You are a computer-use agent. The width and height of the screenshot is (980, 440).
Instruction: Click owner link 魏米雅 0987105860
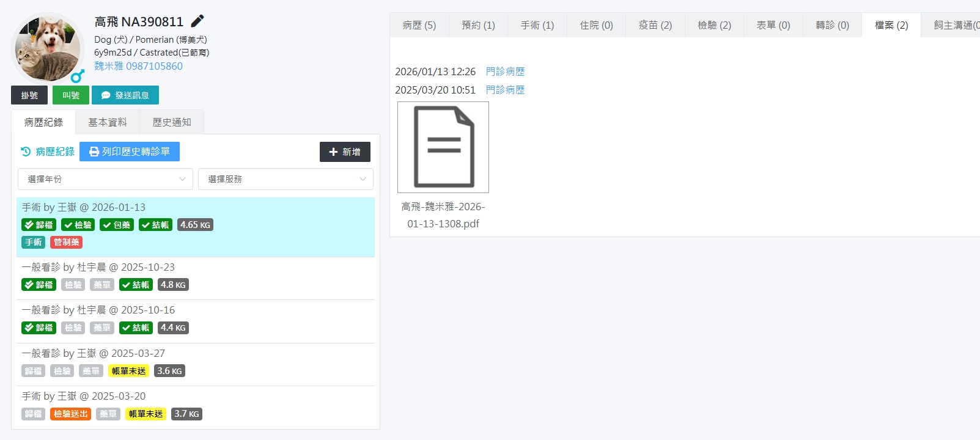pyautogui.click(x=138, y=66)
